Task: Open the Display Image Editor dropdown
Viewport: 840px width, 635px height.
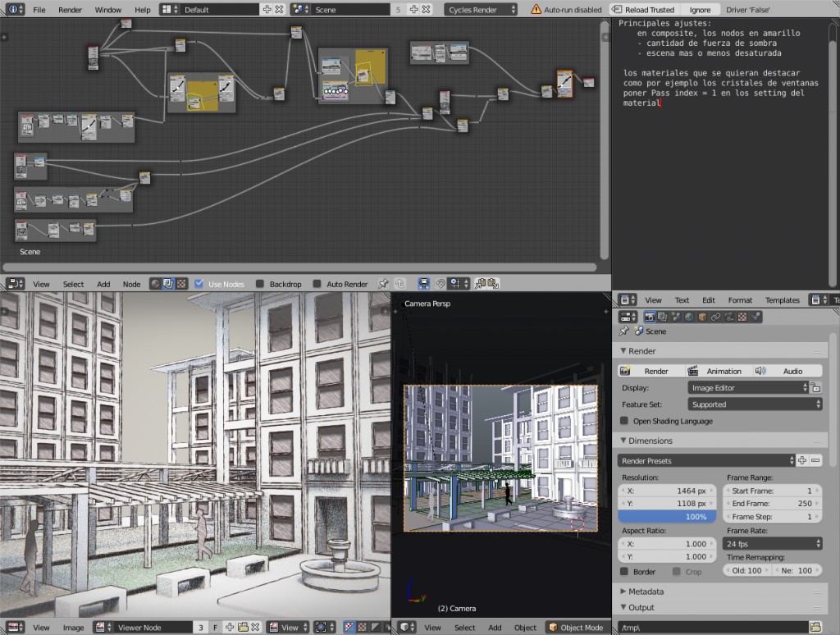Action: coord(746,387)
